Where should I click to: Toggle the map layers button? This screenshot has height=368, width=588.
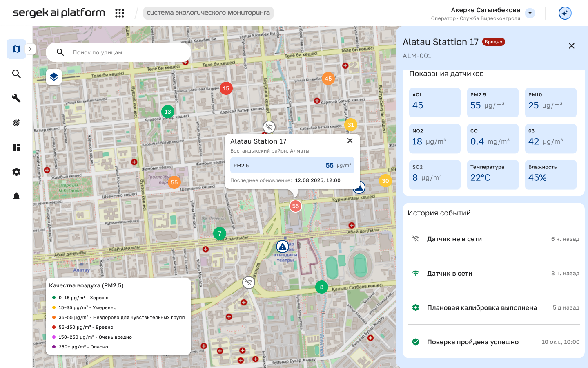(54, 77)
